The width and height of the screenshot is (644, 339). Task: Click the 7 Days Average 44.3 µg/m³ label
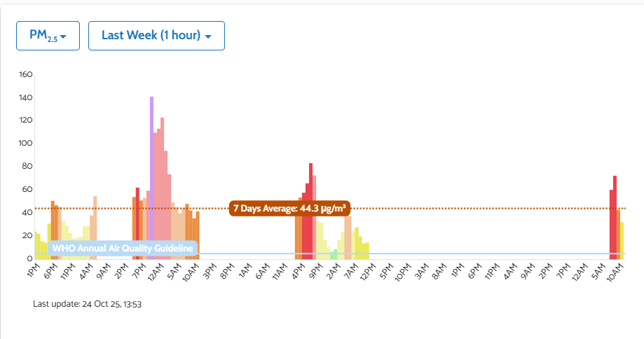pos(290,208)
